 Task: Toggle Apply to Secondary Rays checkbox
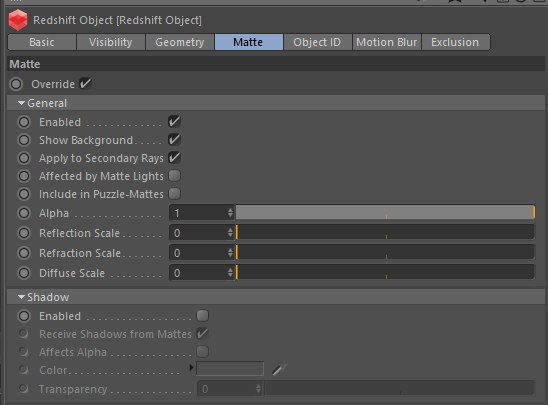pos(174,158)
